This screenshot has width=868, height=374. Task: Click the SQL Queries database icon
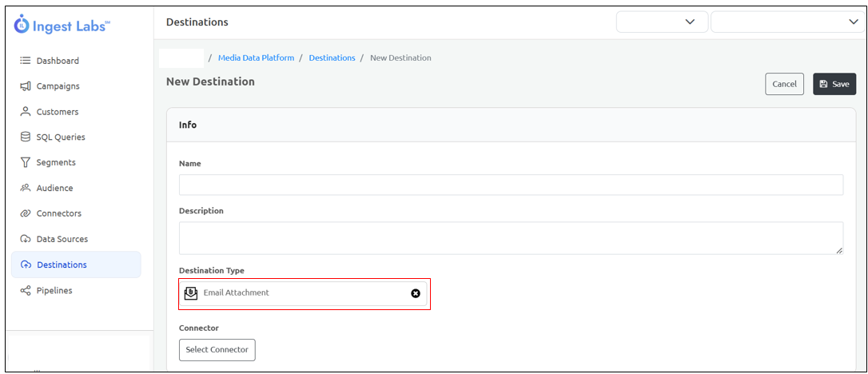point(25,137)
